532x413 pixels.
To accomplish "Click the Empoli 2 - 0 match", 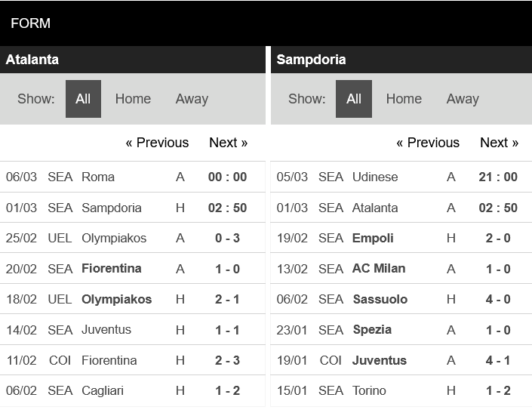I will pos(401,238).
